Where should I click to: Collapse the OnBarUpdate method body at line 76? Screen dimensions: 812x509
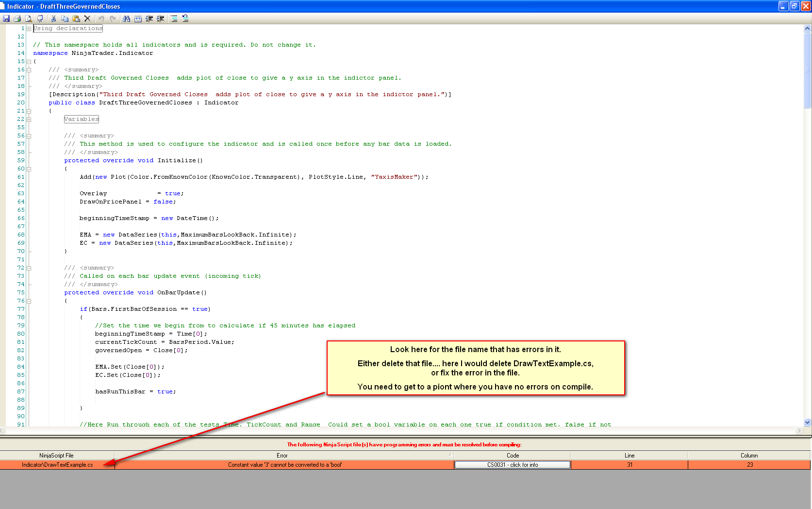click(29, 301)
